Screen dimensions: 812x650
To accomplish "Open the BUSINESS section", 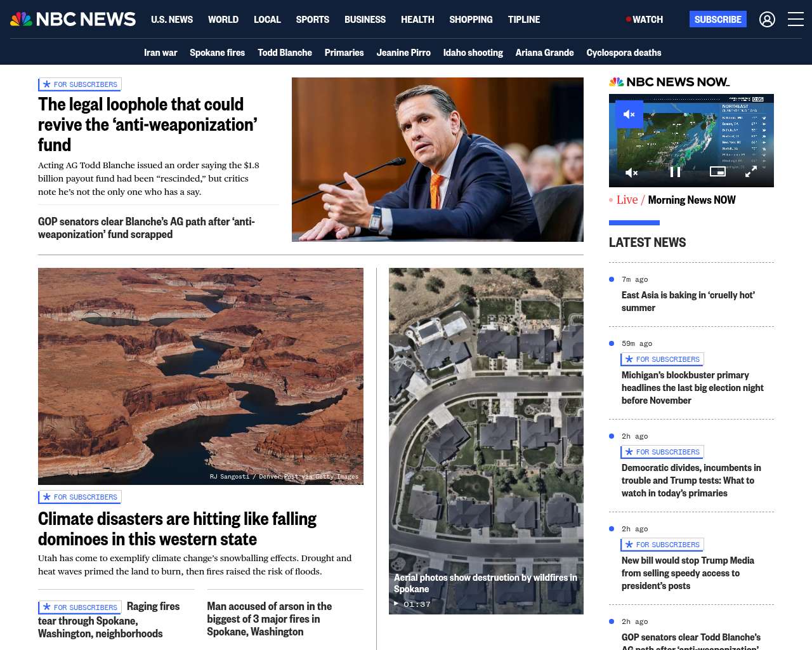I will tap(365, 20).
